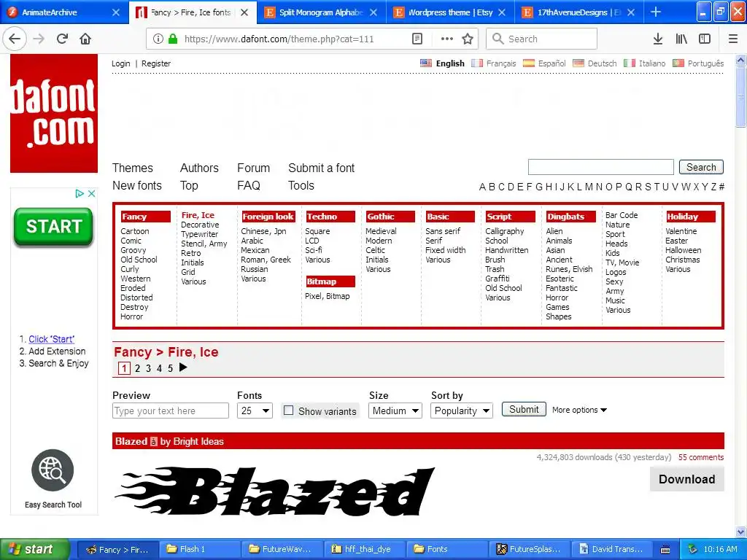Open Submit a font page
The image size is (747, 560).
tap(321, 168)
